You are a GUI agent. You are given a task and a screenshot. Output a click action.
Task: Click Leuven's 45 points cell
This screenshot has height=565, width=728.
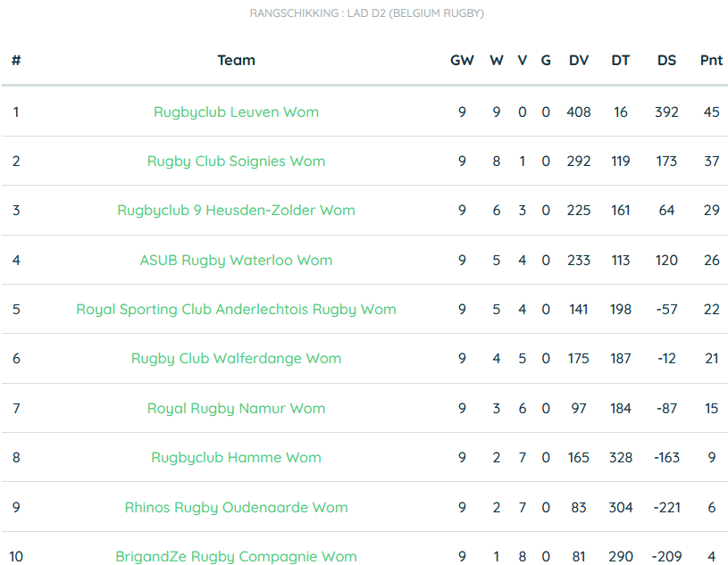pos(711,112)
